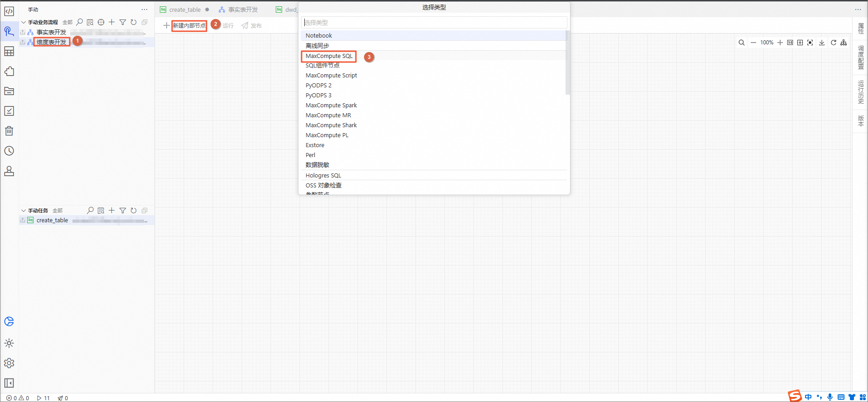Image resolution: width=868 pixels, height=402 pixels.
Task: Search in 手动任务 header with magnifier
Action: tap(90, 210)
